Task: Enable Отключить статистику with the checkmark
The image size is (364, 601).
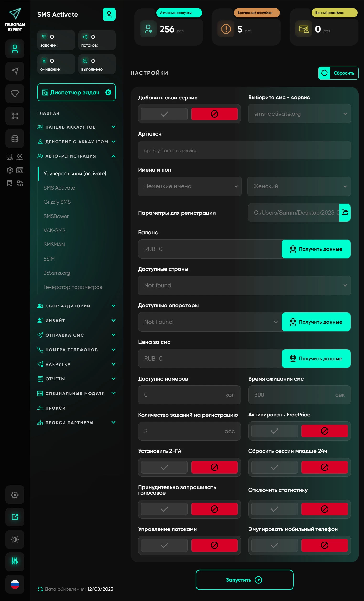Action: [275, 509]
